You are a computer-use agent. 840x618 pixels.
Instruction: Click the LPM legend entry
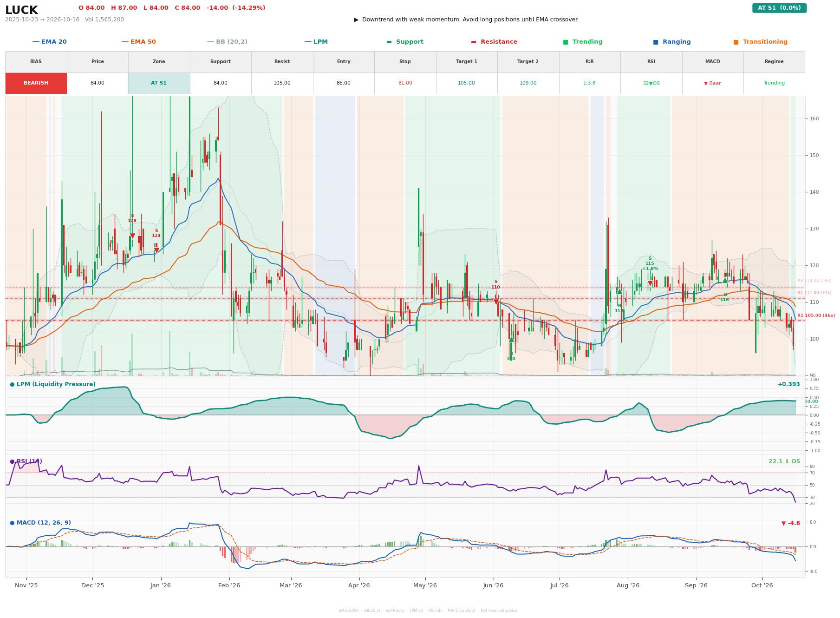316,42
